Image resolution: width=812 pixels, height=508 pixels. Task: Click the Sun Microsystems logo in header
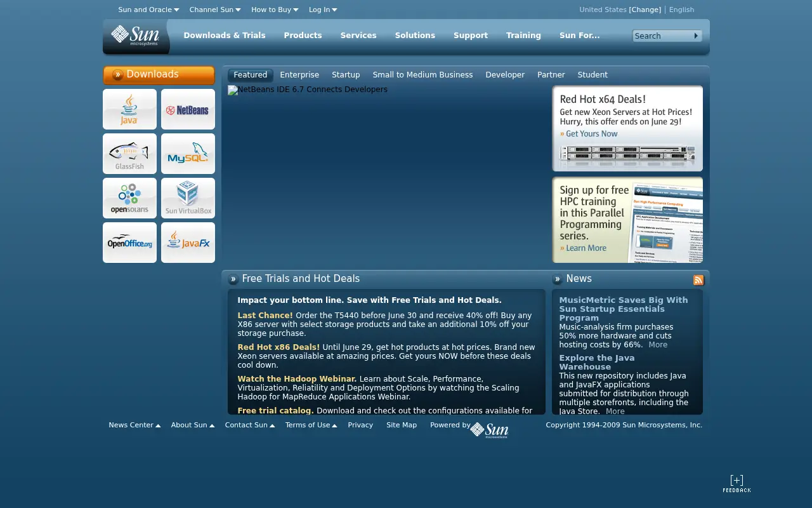[x=135, y=36]
